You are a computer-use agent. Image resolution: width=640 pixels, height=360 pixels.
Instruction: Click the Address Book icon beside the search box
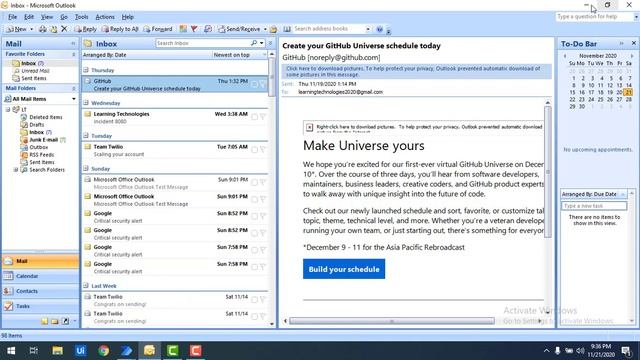[287, 29]
